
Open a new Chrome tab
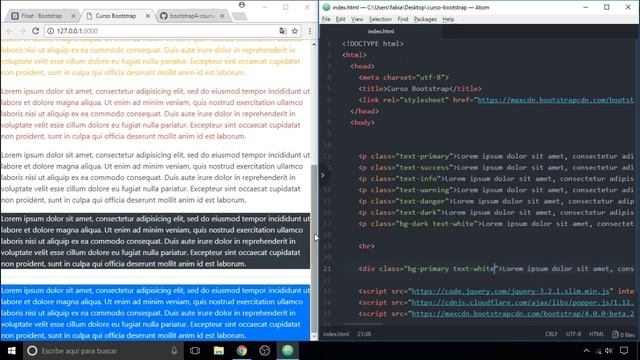(x=240, y=16)
